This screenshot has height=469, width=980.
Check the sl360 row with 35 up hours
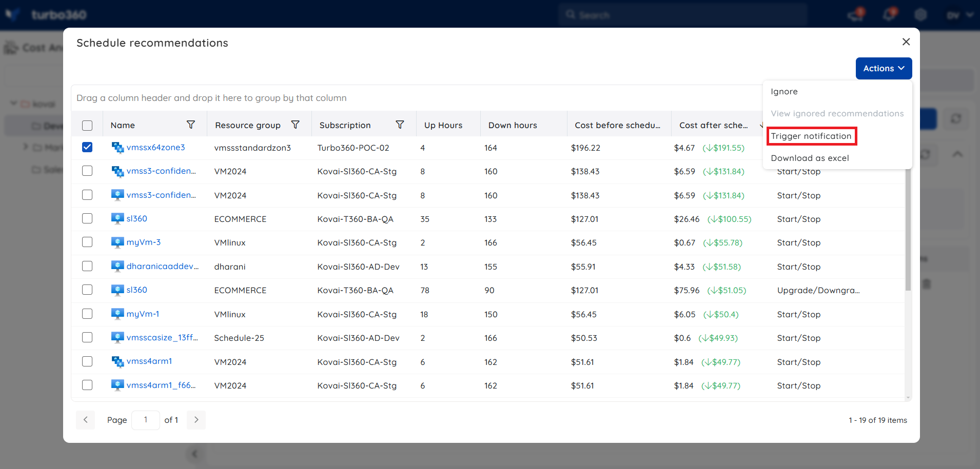pos(87,218)
